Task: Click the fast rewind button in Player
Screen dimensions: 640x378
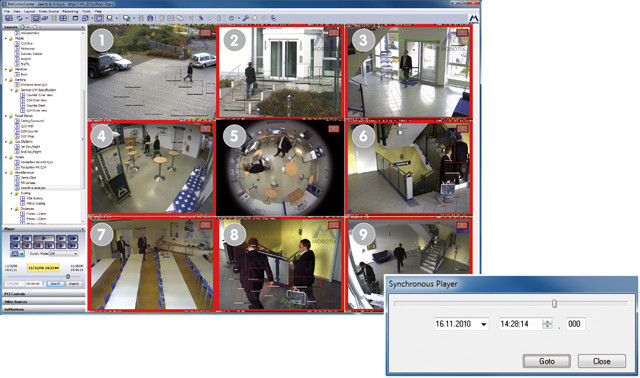Action: [x=15, y=238]
